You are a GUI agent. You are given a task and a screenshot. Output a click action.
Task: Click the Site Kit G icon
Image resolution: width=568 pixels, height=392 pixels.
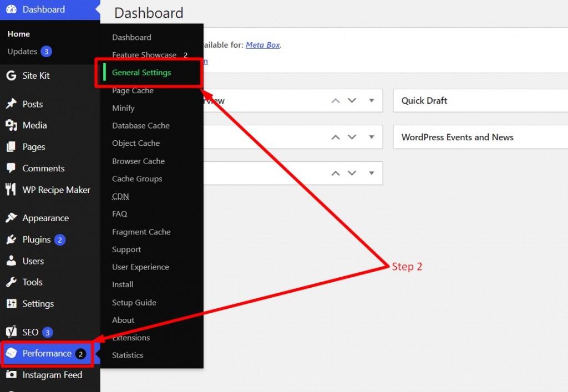(x=11, y=75)
